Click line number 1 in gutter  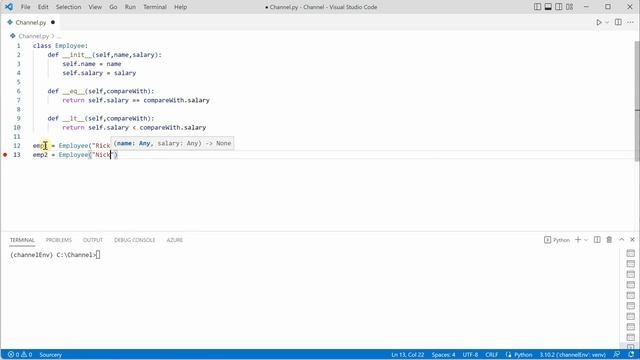point(18,46)
